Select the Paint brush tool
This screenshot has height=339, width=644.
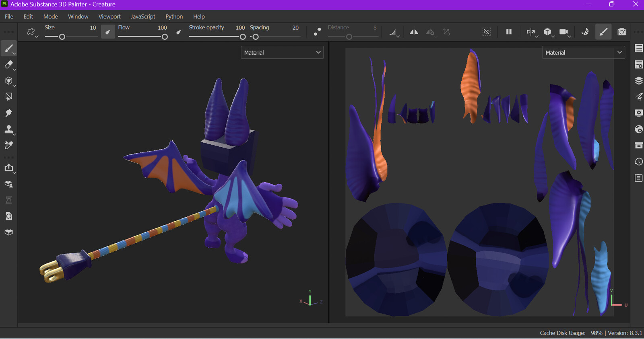[x=8, y=49]
